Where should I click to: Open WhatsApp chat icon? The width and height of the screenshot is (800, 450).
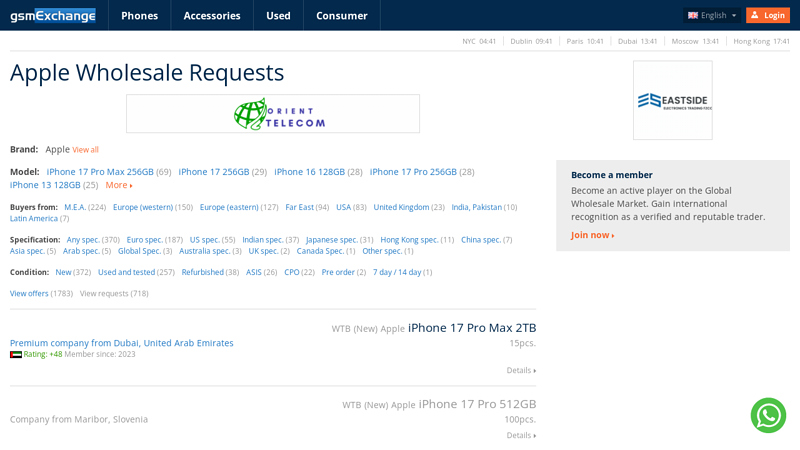point(768,415)
